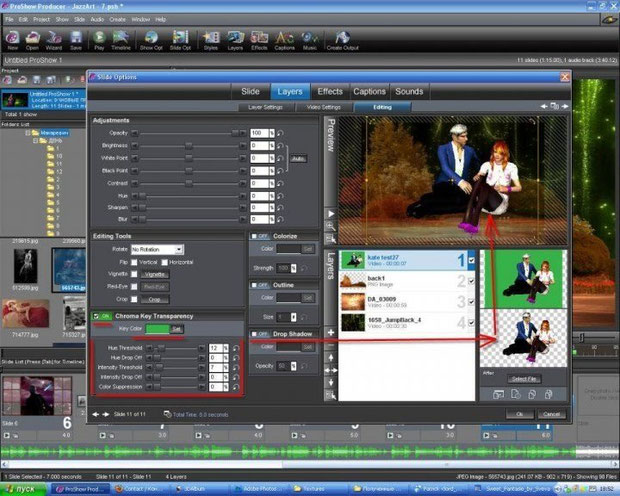Enable the Colorize option checkbox
The image size is (620, 496).
(x=254, y=236)
